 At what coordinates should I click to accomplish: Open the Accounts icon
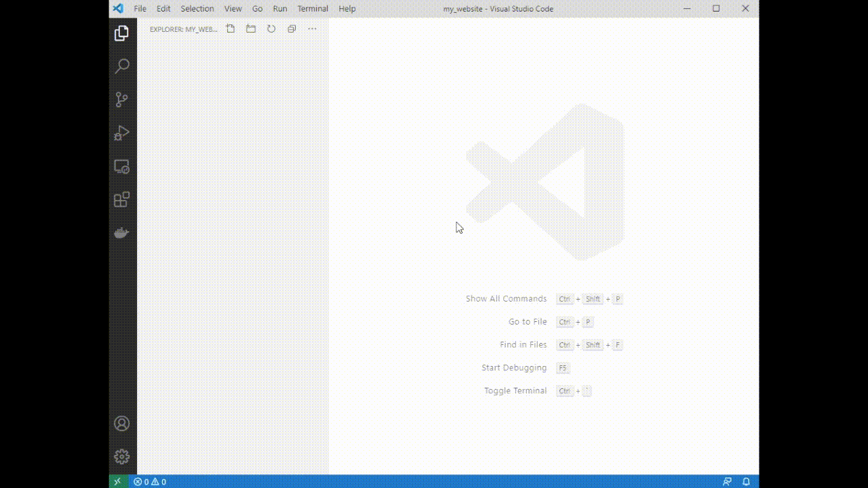[121, 423]
